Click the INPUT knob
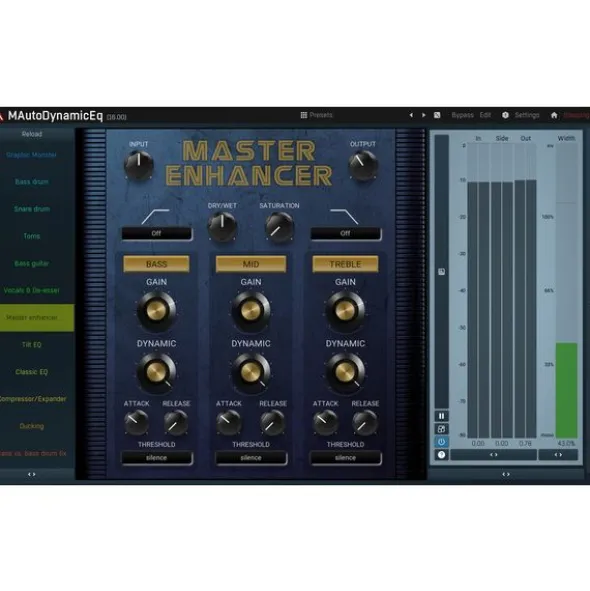 point(139,166)
